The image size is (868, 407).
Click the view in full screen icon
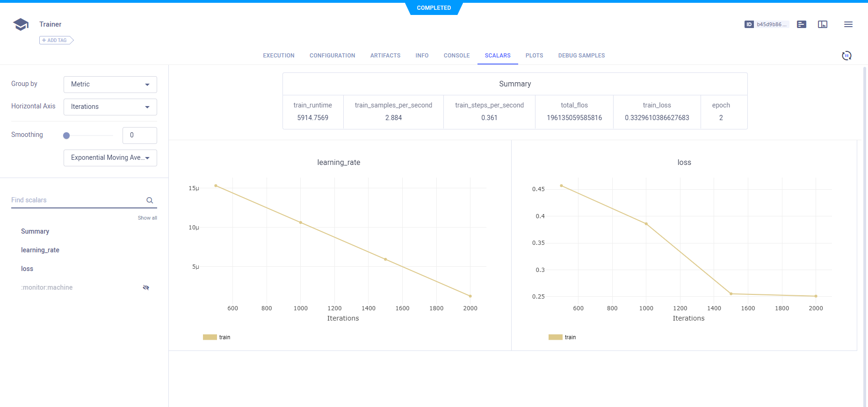822,24
